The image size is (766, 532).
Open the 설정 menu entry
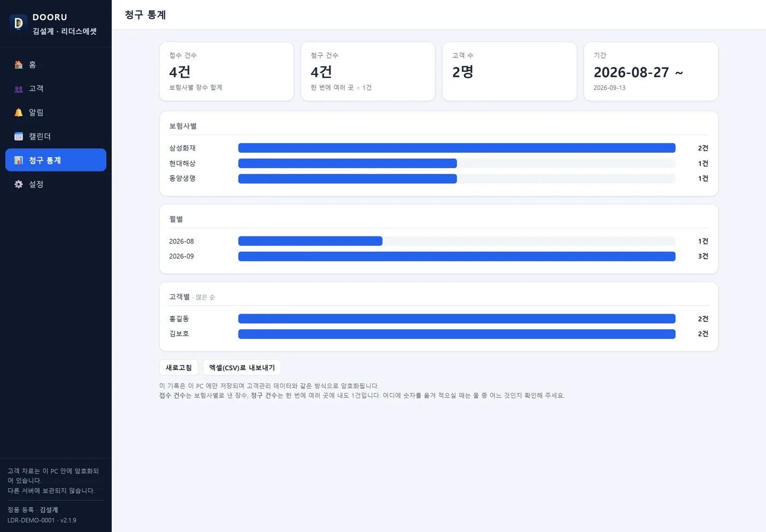(x=56, y=184)
